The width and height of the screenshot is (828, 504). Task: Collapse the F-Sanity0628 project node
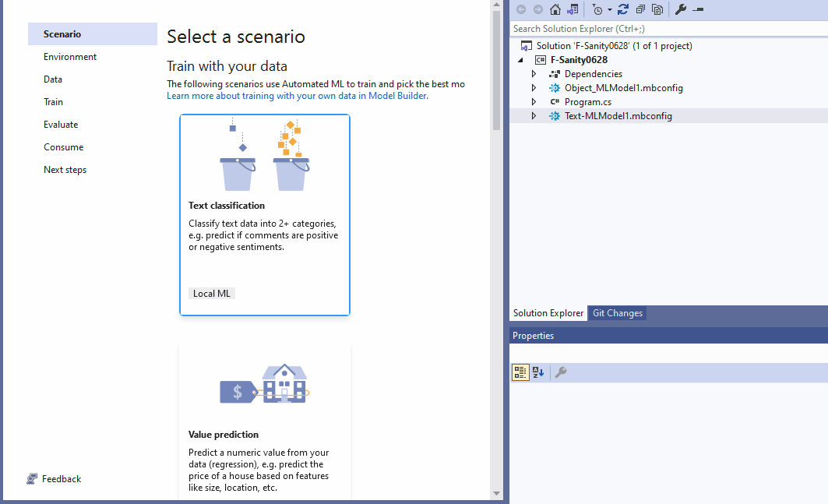521,59
